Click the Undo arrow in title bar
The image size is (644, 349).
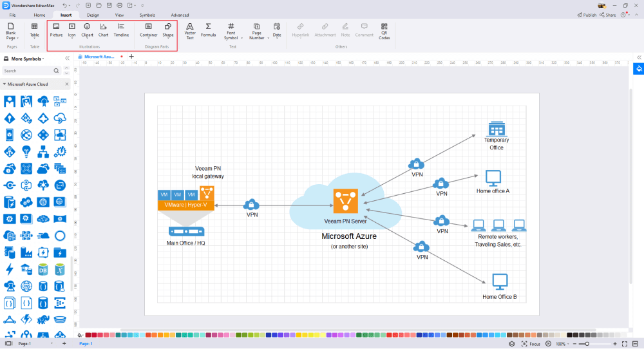[65, 5]
